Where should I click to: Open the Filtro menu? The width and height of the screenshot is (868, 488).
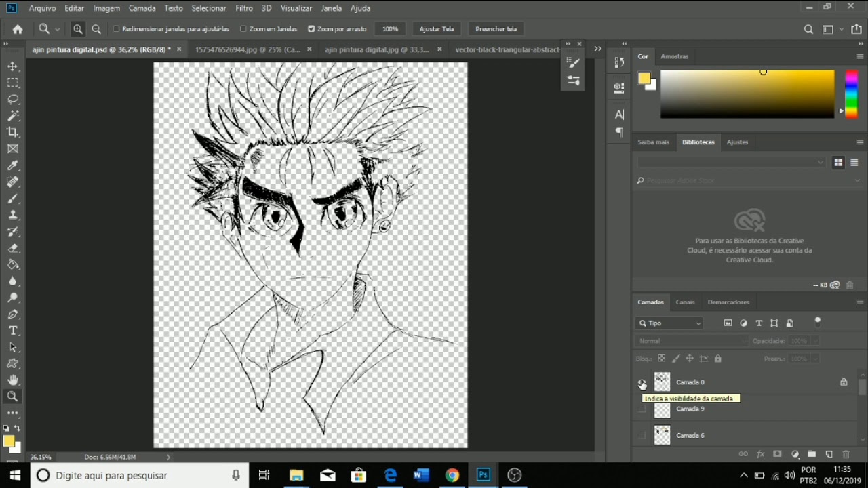pyautogui.click(x=244, y=8)
